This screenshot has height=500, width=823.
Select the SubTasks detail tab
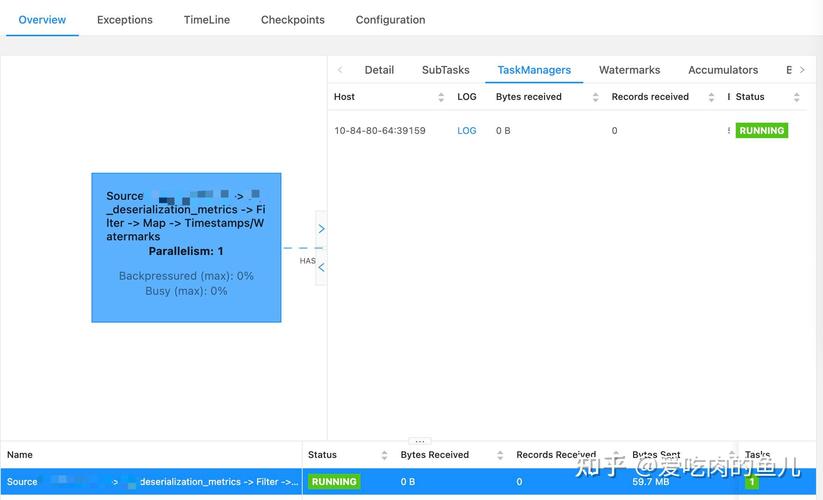click(445, 70)
